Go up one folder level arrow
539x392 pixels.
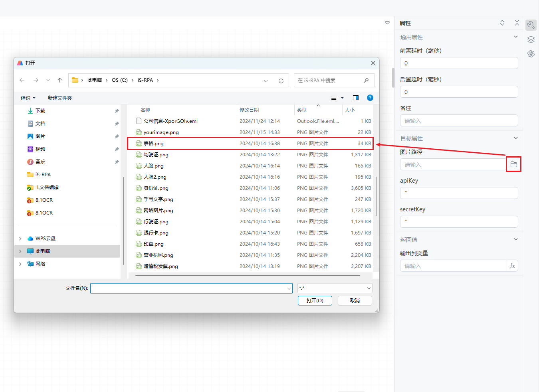60,80
